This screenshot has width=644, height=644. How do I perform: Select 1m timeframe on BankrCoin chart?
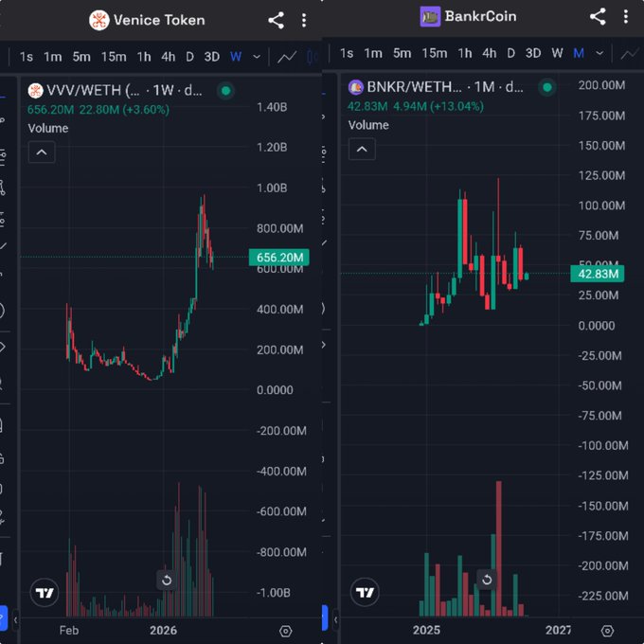point(373,53)
